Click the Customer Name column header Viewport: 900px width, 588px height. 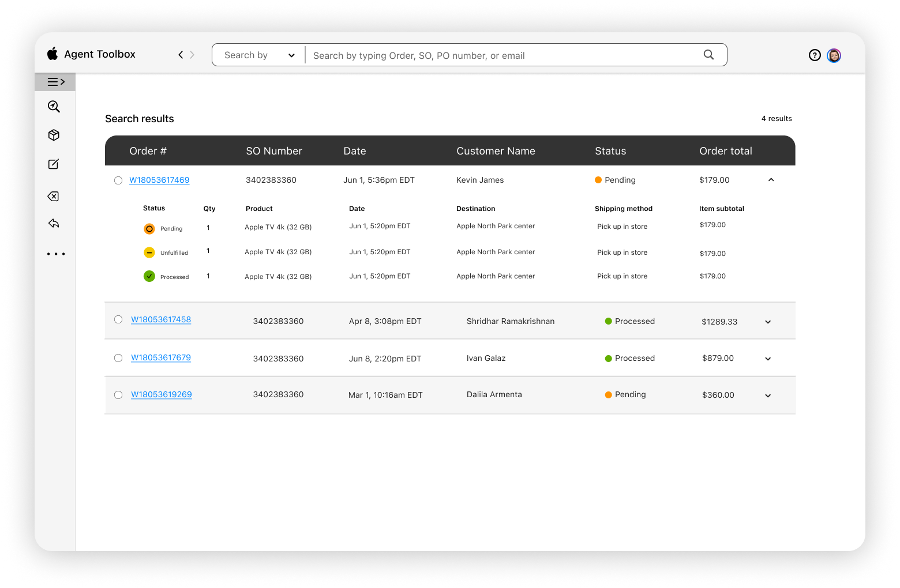tap(496, 151)
